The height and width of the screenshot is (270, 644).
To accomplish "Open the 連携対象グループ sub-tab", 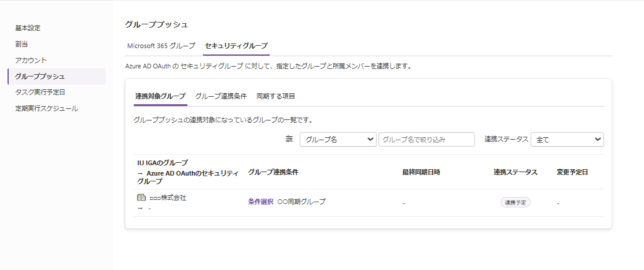I will coord(160,96).
